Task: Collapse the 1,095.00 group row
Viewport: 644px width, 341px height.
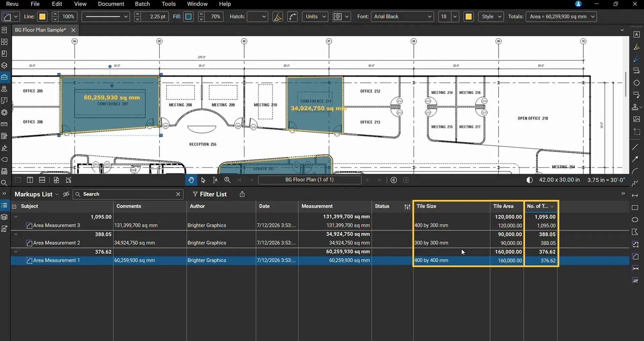Action: (x=15, y=217)
